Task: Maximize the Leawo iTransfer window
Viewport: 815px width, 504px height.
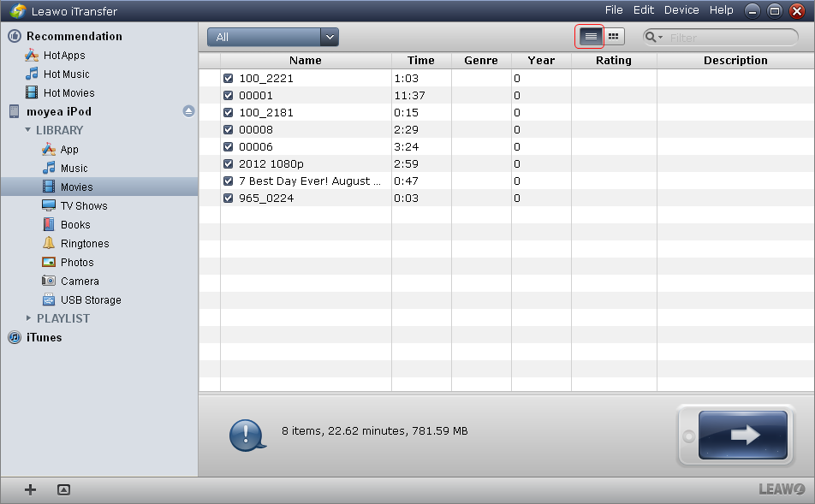Action: pos(775,11)
